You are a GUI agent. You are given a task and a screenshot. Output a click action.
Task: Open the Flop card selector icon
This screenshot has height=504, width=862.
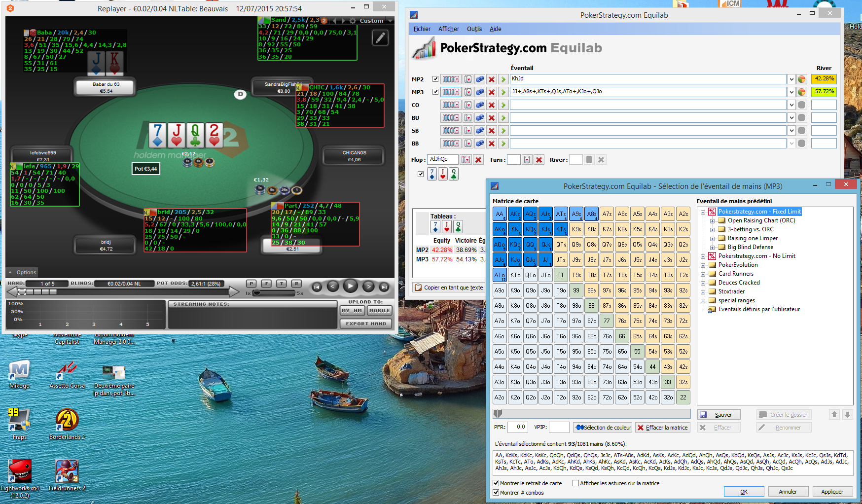tap(466, 160)
